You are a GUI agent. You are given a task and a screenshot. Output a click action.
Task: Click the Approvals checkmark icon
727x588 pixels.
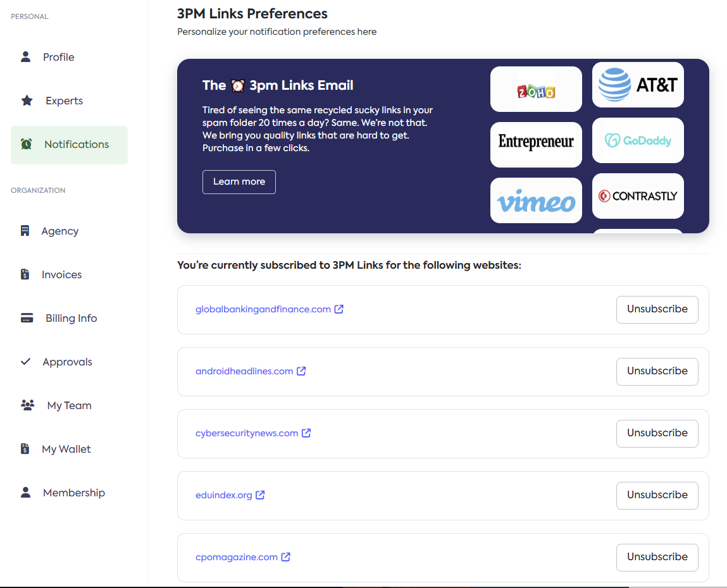[26, 362]
